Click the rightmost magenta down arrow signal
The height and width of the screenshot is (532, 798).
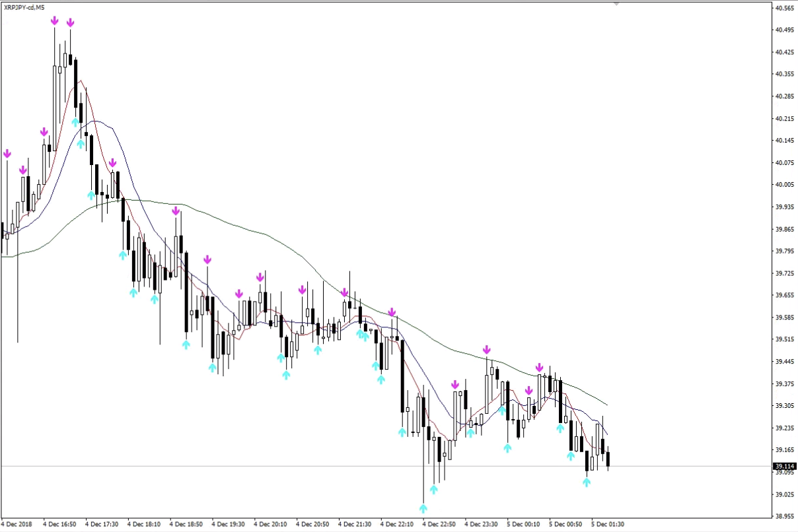tap(539, 367)
